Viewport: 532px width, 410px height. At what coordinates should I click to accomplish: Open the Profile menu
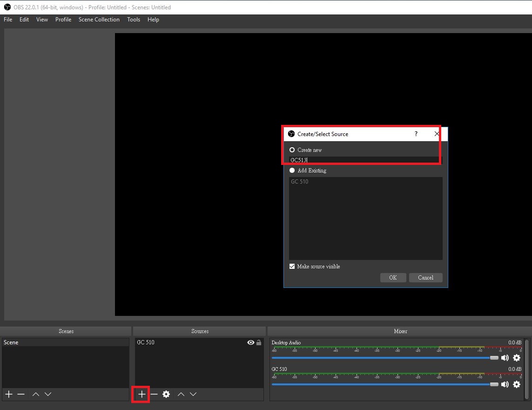pyautogui.click(x=63, y=20)
